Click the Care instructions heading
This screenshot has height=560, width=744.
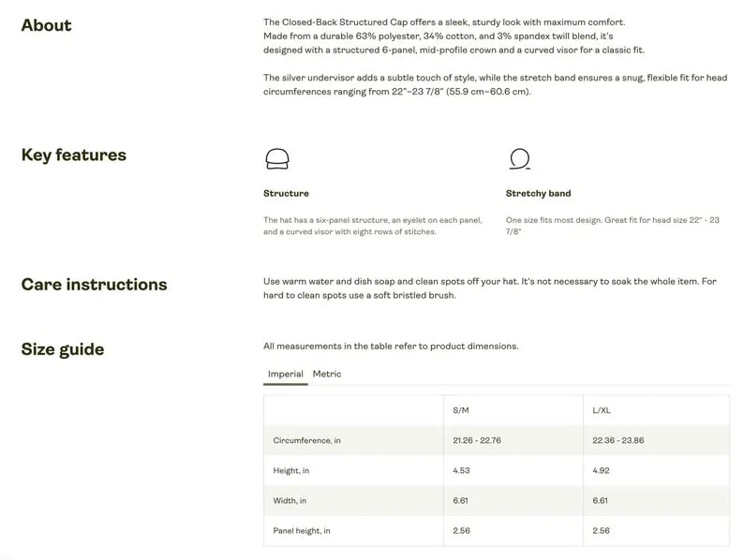tap(94, 285)
